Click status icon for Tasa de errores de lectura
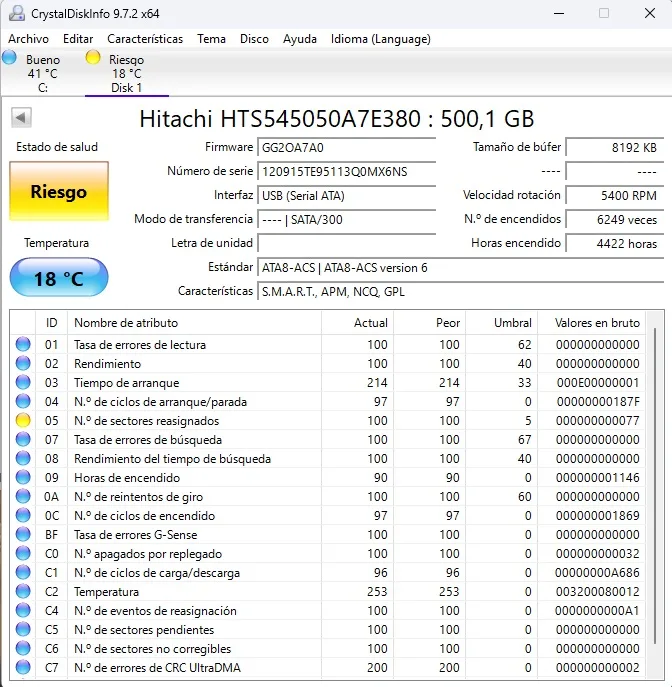 tap(23, 344)
